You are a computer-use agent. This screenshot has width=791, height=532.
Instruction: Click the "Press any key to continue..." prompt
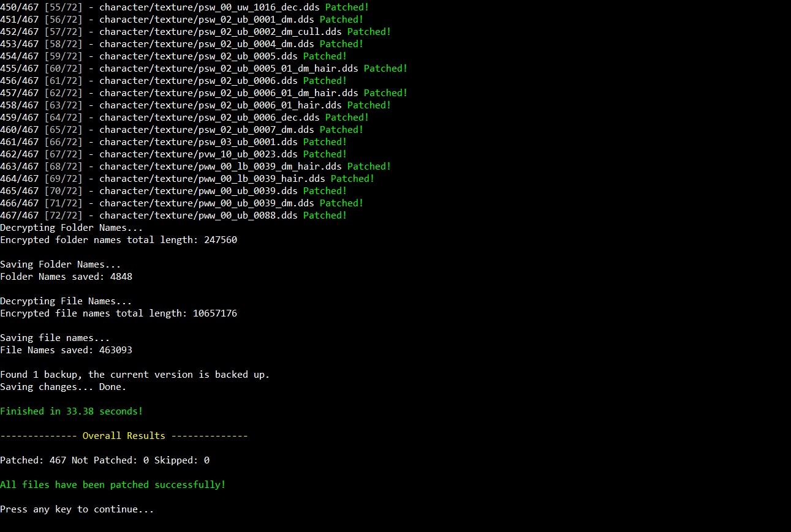click(x=77, y=509)
